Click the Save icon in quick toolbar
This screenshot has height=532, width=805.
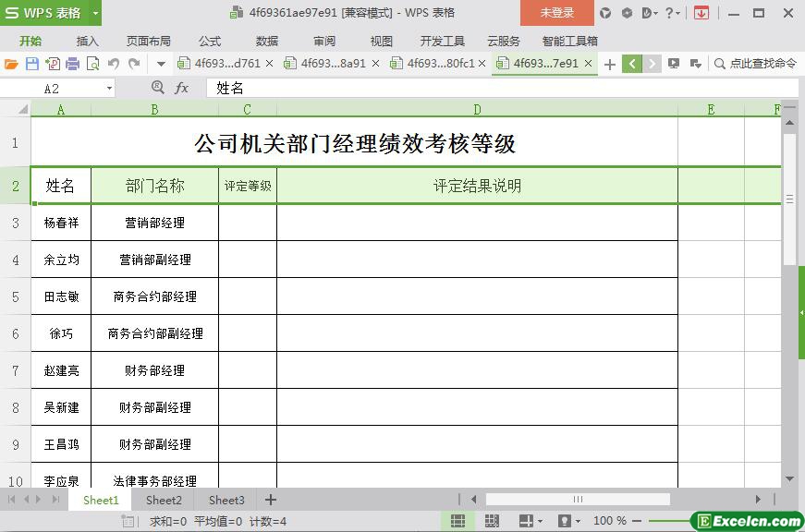pos(32,64)
